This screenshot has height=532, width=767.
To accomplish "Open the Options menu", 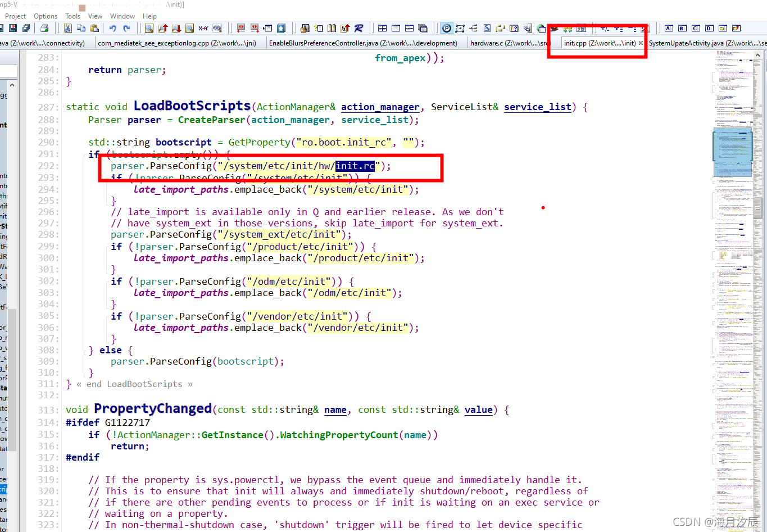I will click(x=46, y=16).
